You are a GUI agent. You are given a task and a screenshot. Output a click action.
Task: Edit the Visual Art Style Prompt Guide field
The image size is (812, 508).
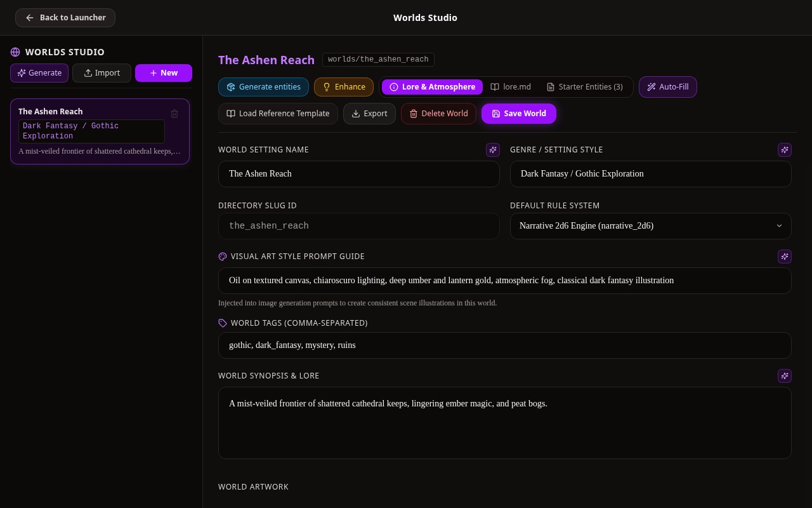(x=505, y=281)
